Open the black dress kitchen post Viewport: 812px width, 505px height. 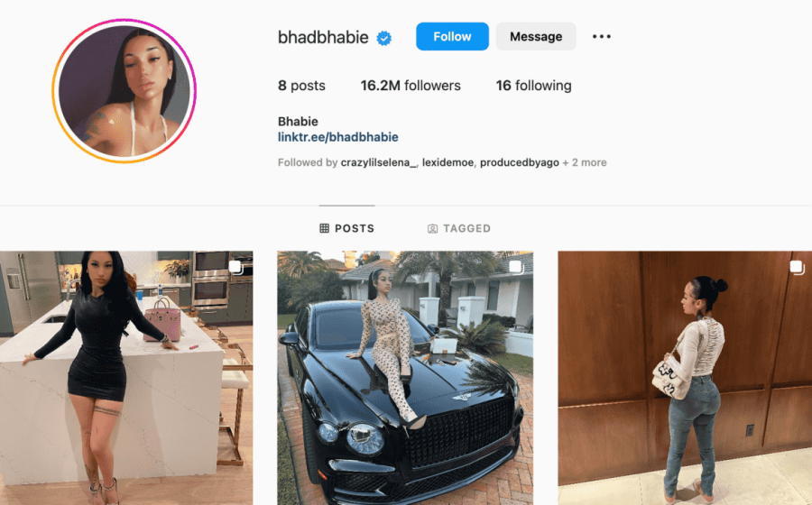tap(126, 378)
